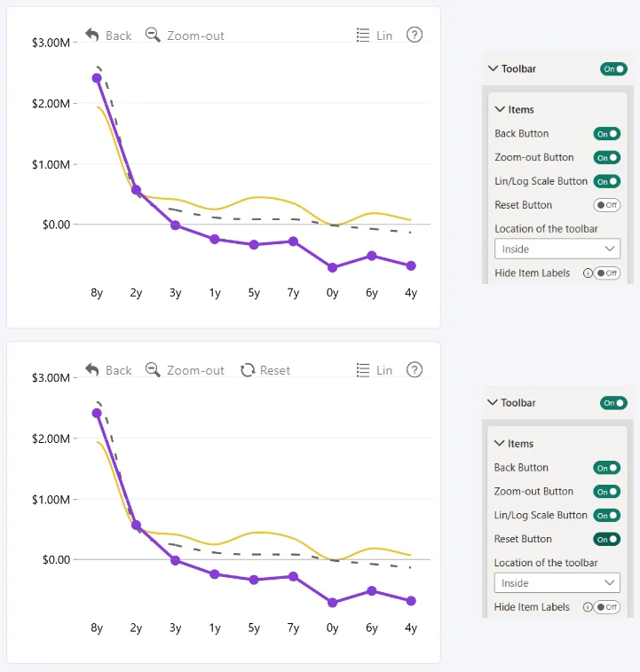This screenshot has height=672, width=640.
Task: Click the $1.00M axis label in bottom chart
Action: [x=51, y=500]
